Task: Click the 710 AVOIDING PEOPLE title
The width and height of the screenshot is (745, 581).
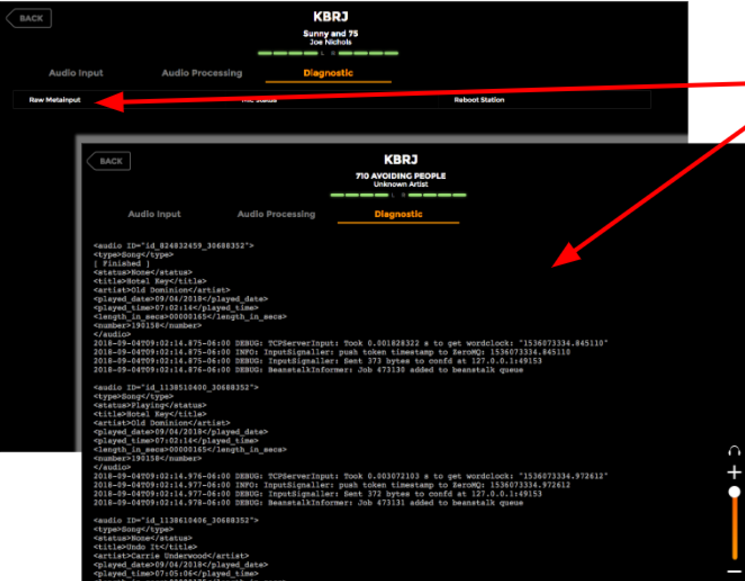Action: pos(398,175)
